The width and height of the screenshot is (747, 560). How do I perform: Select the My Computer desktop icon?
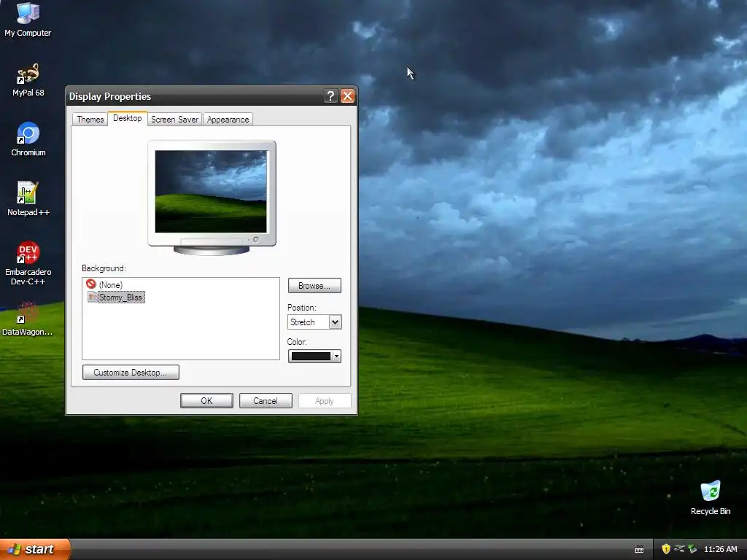[x=28, y=19]
